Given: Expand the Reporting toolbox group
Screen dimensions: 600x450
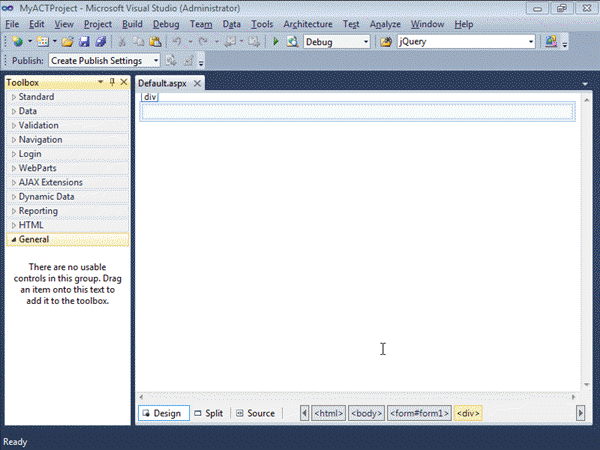Looking at the screenshot, I should (x=13, y=211).
